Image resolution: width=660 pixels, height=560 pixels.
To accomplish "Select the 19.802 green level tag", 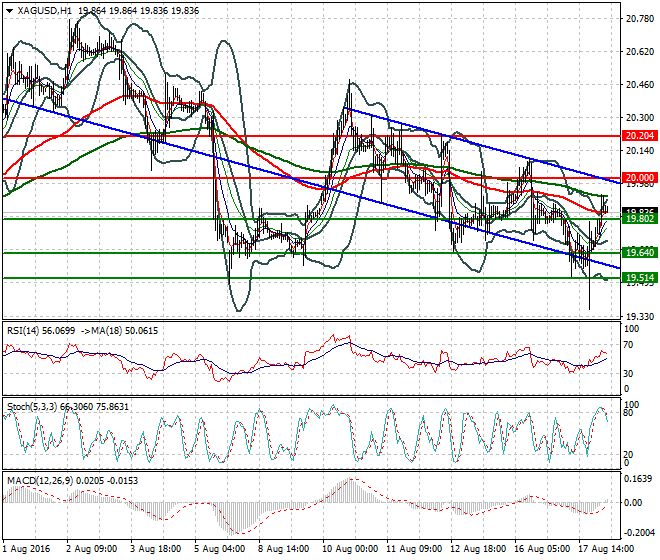I will pyautogui.click(x=638, y=218).
